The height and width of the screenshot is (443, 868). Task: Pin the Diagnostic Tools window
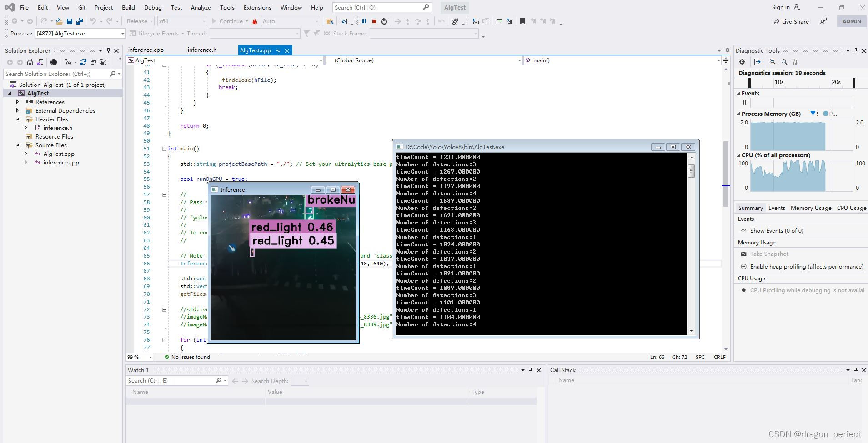pos(856,50)
